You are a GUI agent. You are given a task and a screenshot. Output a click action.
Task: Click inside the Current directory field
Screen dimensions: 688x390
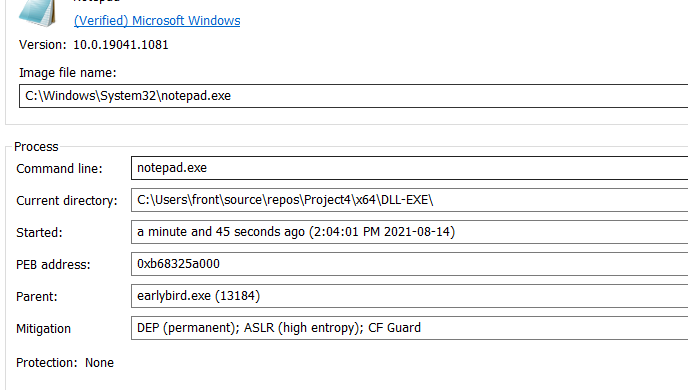pyautogui.click(x=409, y=200)
